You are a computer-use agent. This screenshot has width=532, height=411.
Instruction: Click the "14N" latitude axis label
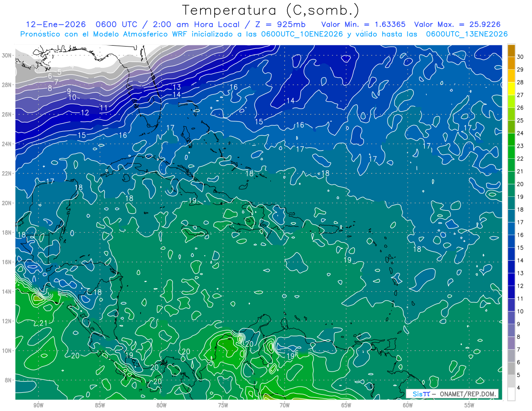pos(7,291)
